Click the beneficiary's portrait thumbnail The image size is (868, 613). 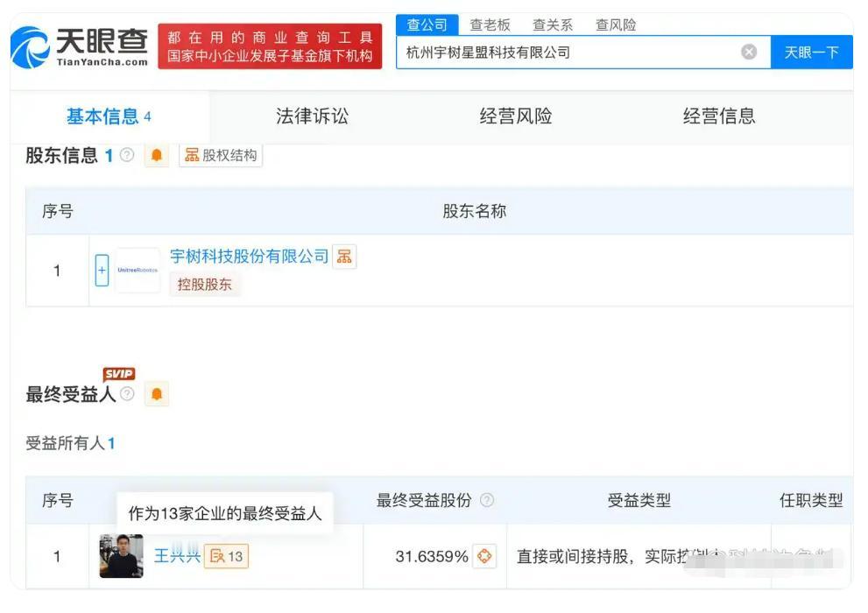[x=121, y=556]
